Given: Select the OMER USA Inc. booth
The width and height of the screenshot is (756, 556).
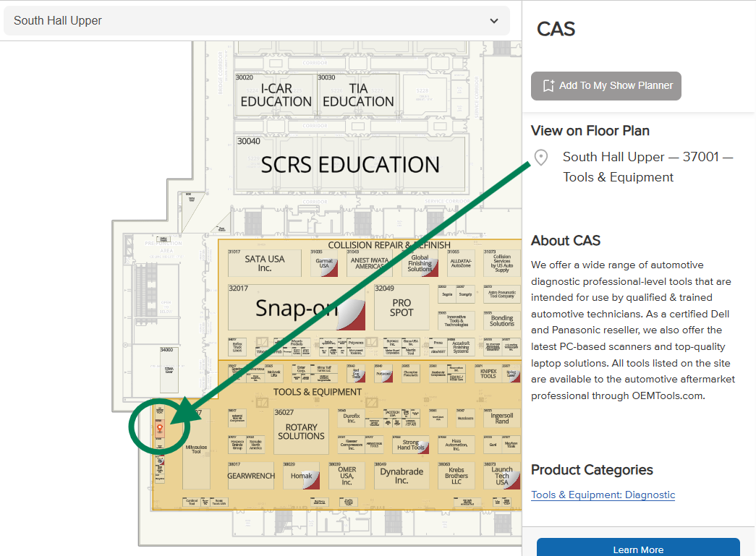Looking at the screenshot, I should click(x=347, y=476).
